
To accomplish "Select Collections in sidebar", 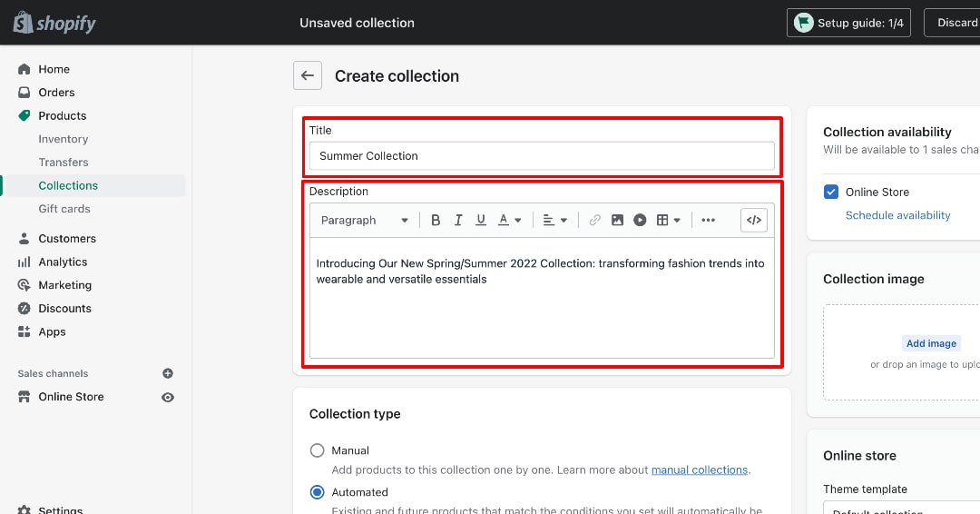I will [68, 186].
